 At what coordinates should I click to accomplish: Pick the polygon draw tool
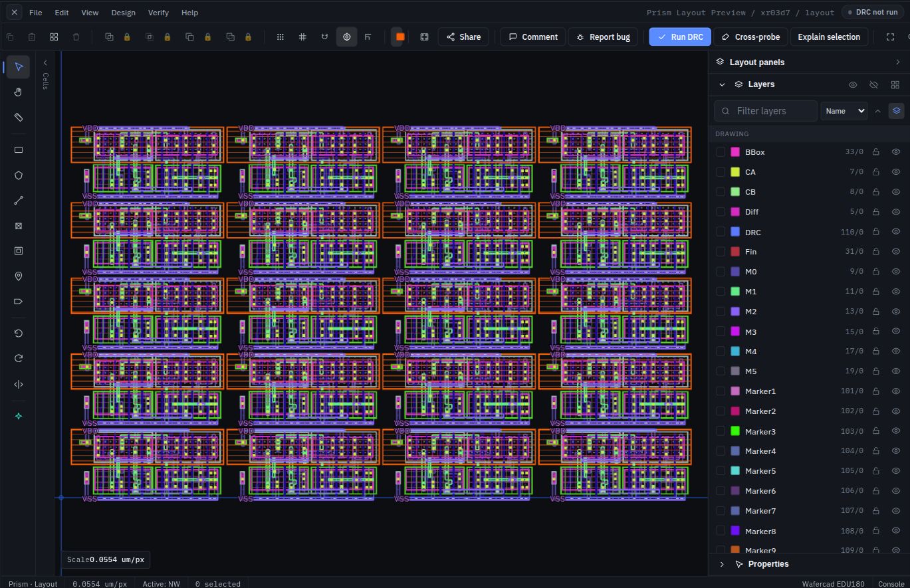point(19,175)
